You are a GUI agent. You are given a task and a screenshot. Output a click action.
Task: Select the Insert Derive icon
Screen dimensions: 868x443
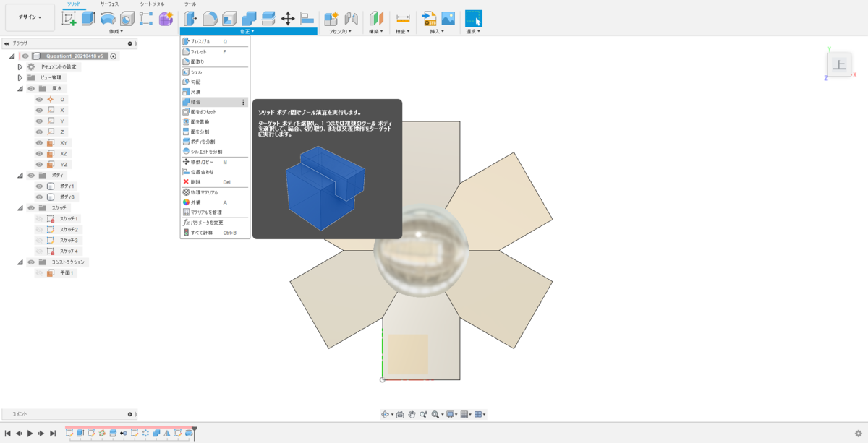pos(429,19)
